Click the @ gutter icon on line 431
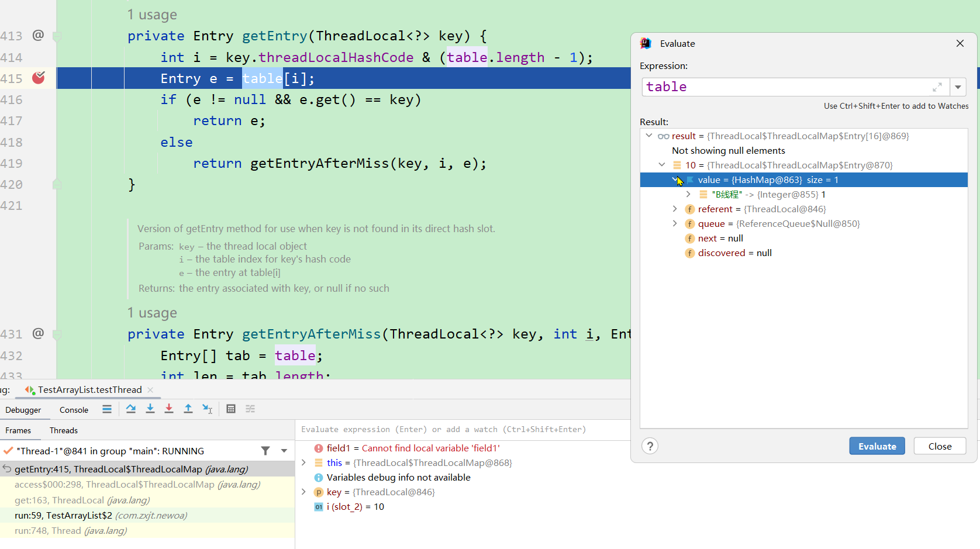Viewport: 980px width, 549px height. coord(38,333)
